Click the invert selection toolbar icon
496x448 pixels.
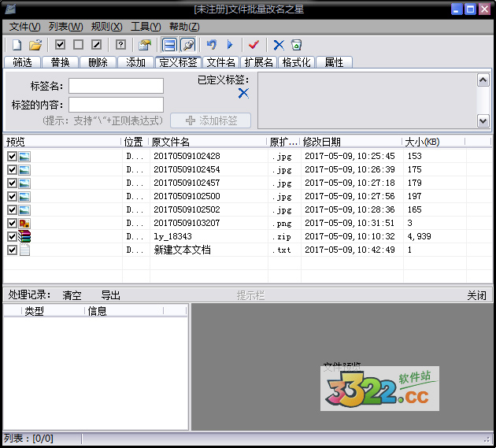coord(96,45)
